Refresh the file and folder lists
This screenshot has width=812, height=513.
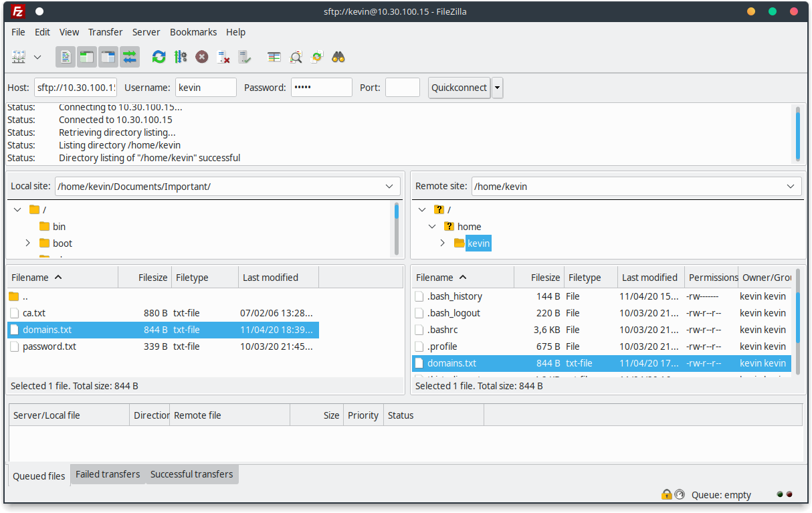159,57
